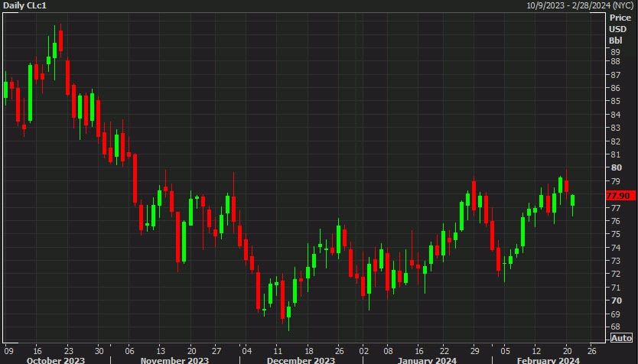
Task: Click the February 2024 month label
Action: [548, 360]
